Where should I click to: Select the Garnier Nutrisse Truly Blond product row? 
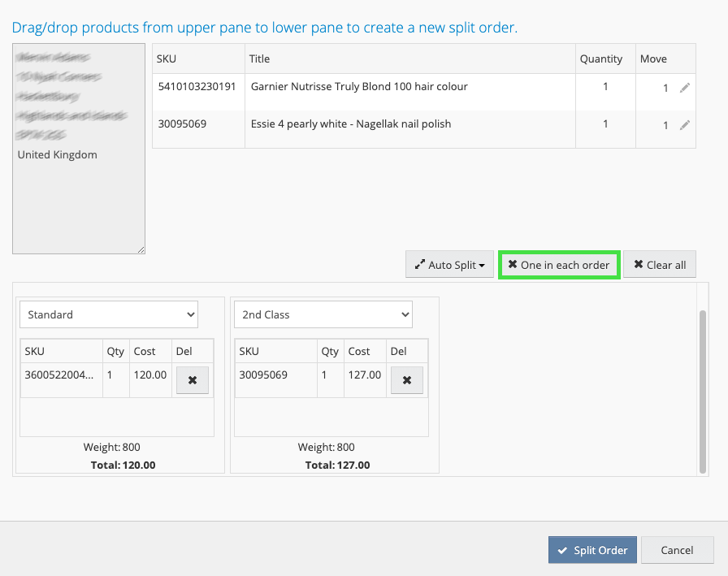point(359,86)
